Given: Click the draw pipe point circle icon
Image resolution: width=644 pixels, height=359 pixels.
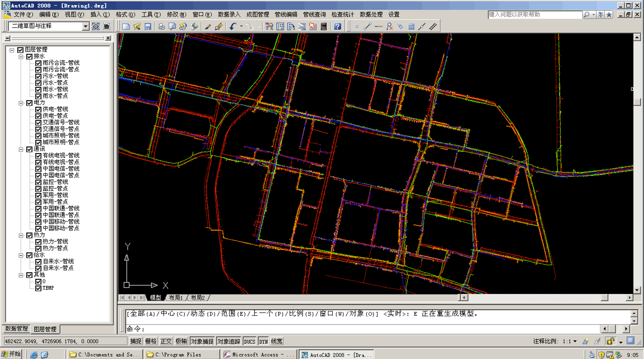Looking at the screenshot, I should [x=357, y=27].
